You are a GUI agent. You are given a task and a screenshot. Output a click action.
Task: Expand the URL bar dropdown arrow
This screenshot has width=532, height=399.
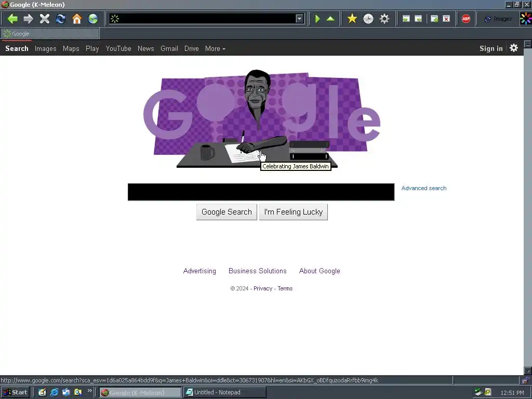(299, 19)
